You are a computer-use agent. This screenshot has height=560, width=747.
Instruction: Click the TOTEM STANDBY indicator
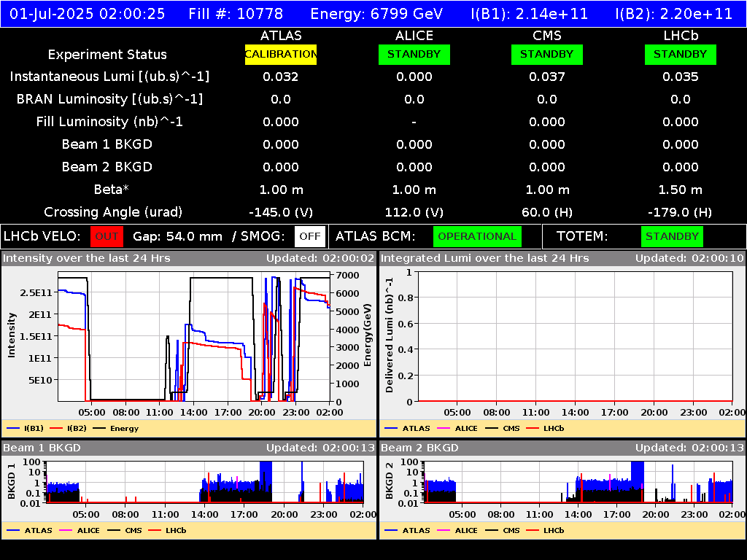672,237
